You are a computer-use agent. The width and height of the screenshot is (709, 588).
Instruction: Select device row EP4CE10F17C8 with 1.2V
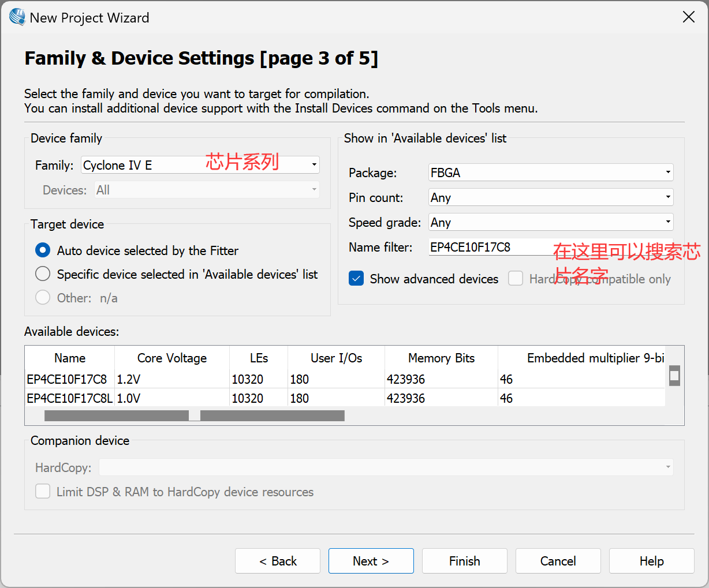67,379
